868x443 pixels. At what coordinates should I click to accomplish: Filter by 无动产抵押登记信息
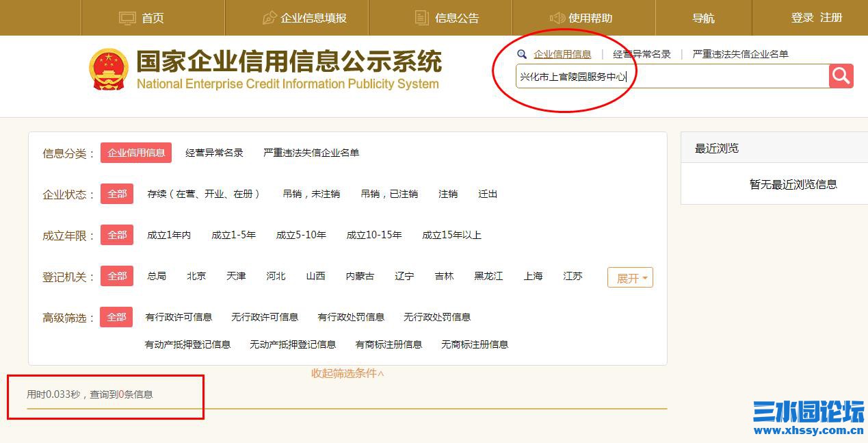pos(293,344)
